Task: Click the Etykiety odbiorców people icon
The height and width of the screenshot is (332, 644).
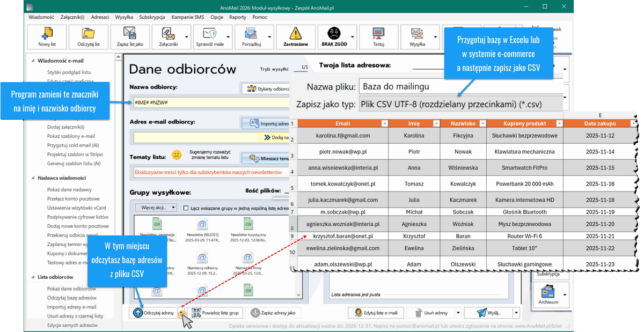Action: click(x=251, y=89)
